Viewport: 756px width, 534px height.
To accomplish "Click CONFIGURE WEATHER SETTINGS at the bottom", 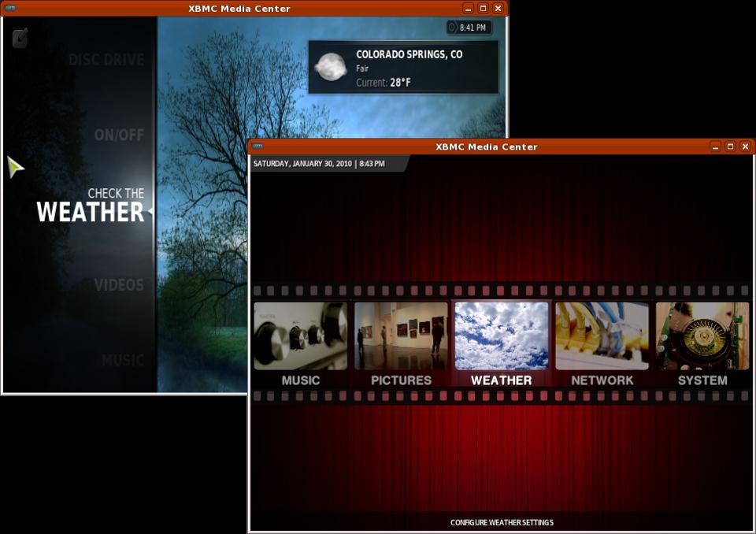I will pos(502,522).
